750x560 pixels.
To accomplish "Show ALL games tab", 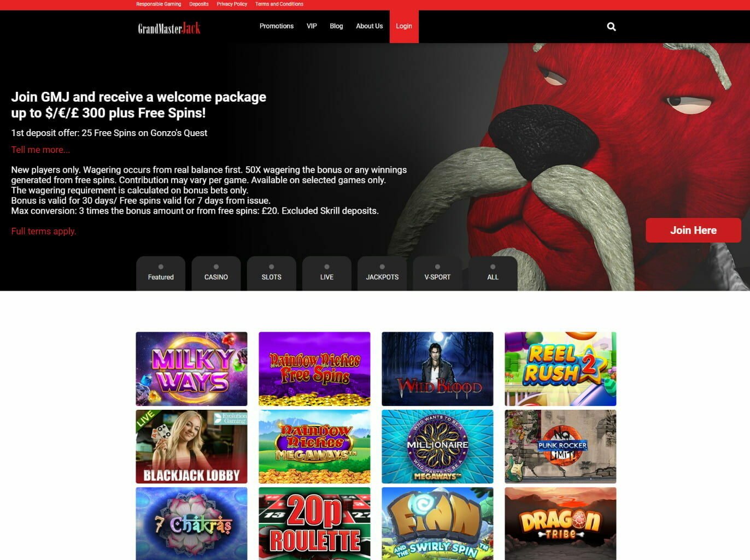I will pyautogui.click(x=493, y=273).
